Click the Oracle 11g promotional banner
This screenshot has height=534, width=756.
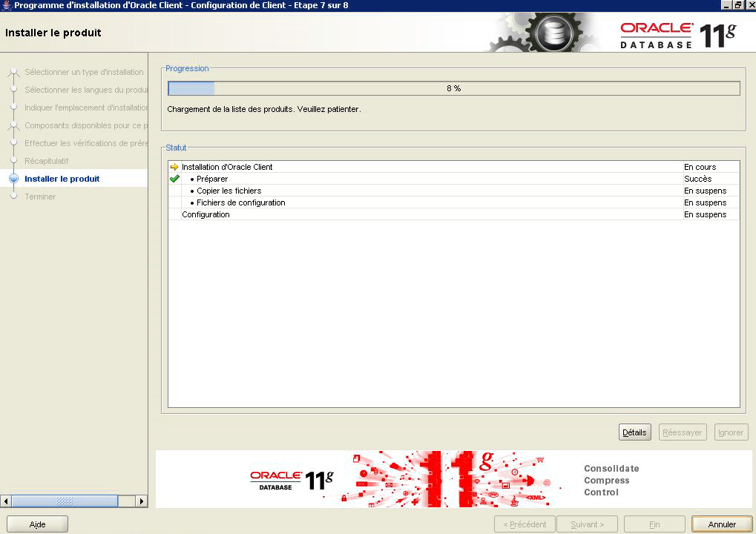click(x=453, y=479)
